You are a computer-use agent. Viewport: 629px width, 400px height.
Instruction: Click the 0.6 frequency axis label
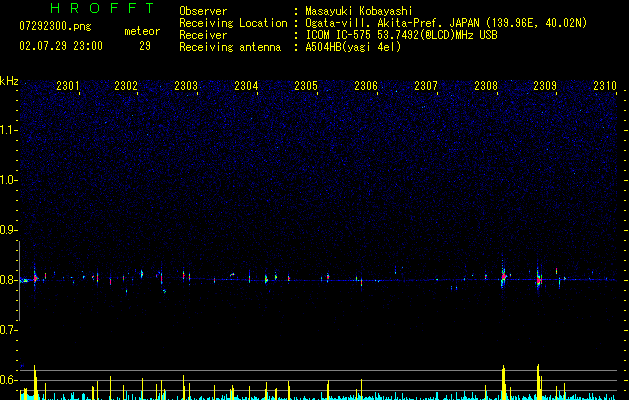point(8,380)
